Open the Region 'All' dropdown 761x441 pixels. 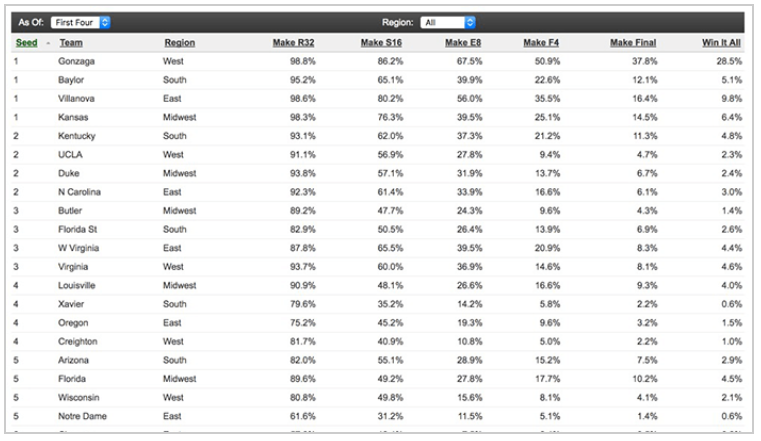click(x=447, y=22)
